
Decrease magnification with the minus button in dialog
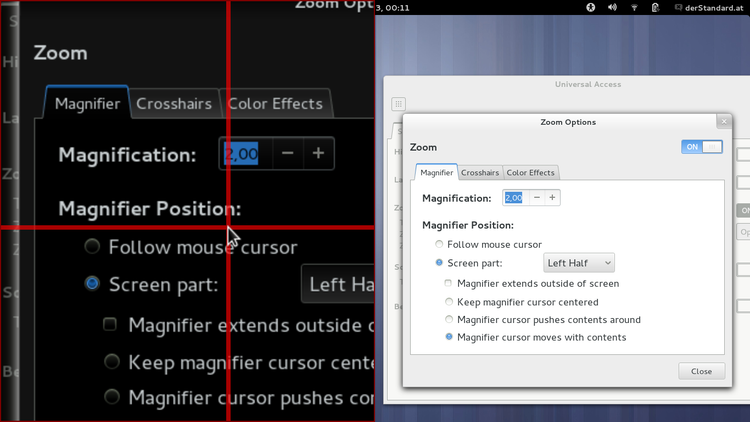point(537,198)
